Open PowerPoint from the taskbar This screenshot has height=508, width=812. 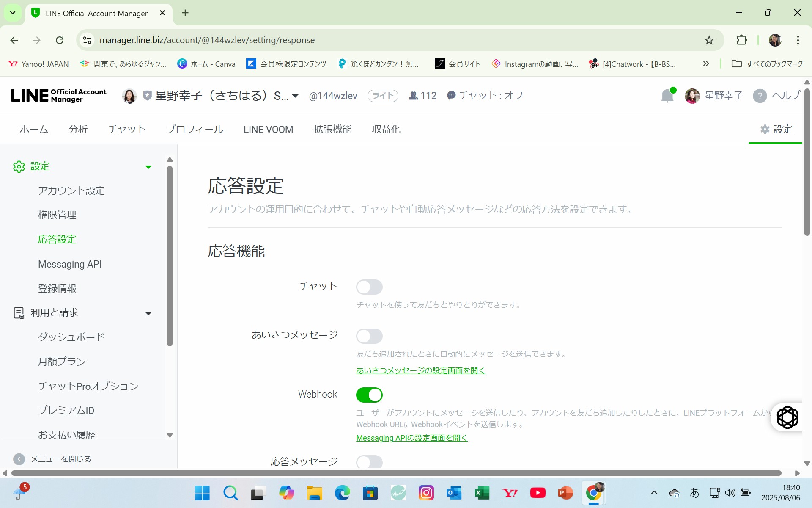pyautogui.click(x=565, y=493)
